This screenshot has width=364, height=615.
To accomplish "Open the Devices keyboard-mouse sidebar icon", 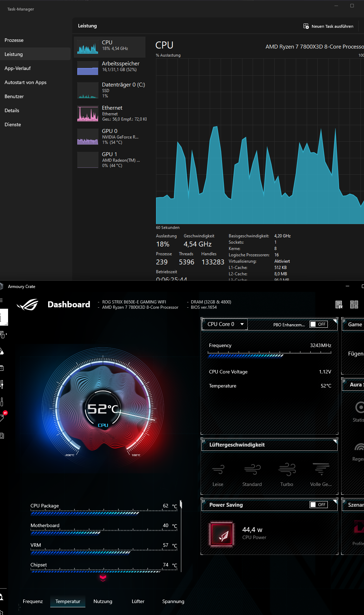I will [x=2, y=334].
